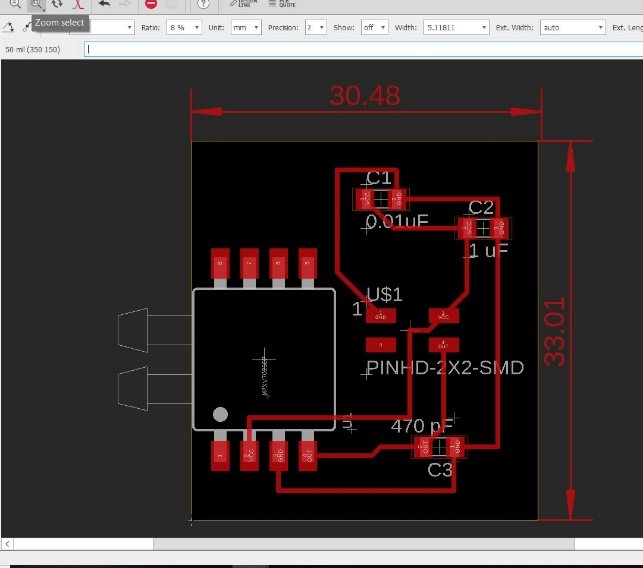643x568 pixels.
Task: Click the C1 capacitor VCC pad
Action: point(365,199)
